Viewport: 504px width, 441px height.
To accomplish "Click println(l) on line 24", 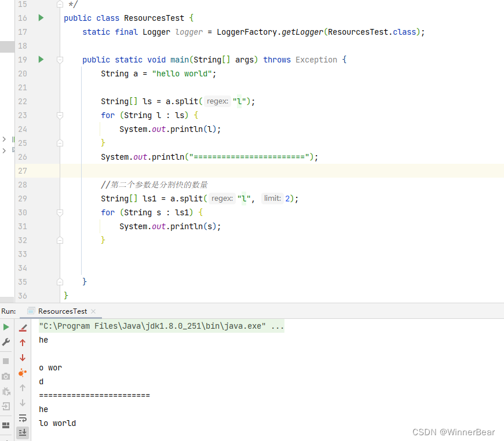I will (193, 129).
